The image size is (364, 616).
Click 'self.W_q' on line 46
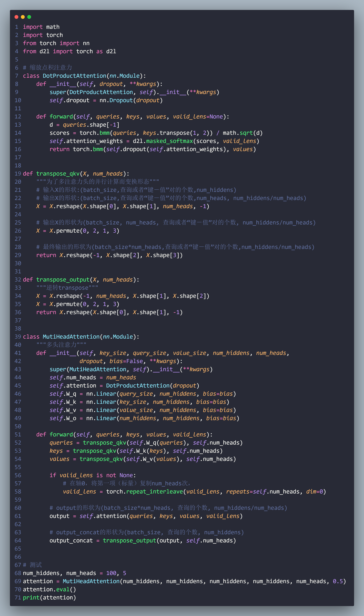point(63,394)
